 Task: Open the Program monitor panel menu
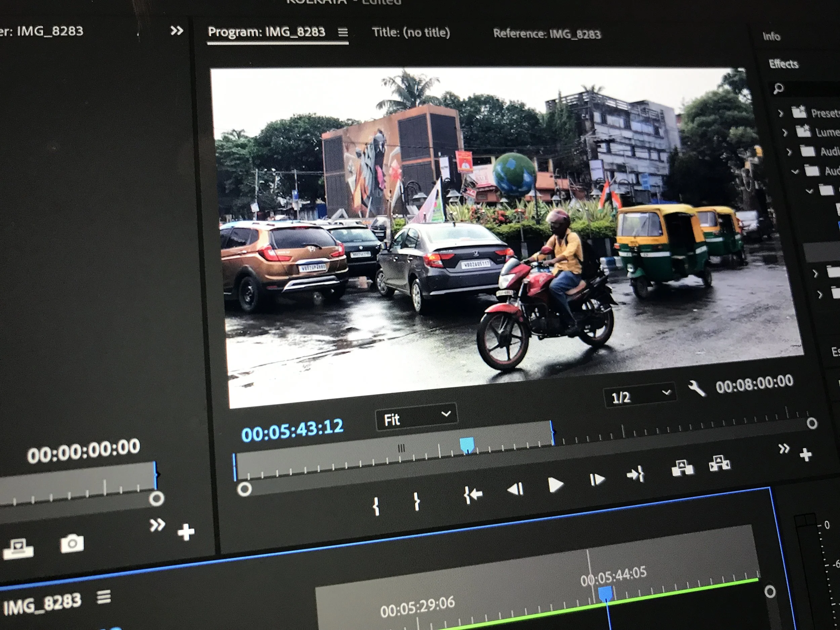click(x=344, y=33)
